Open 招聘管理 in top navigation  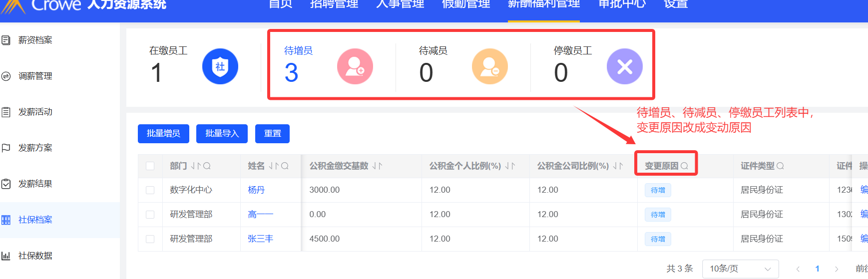click(x=334, y=4)
